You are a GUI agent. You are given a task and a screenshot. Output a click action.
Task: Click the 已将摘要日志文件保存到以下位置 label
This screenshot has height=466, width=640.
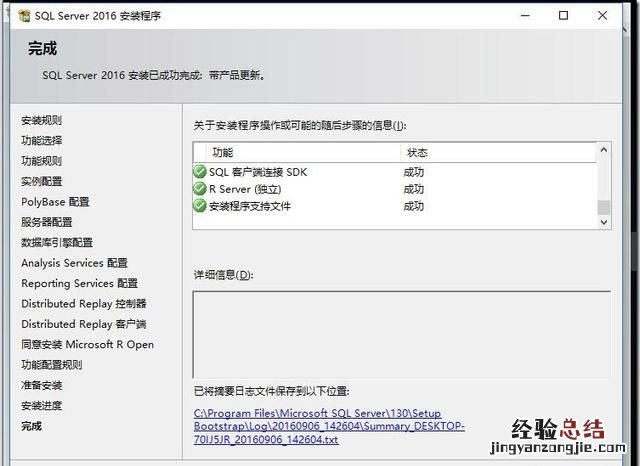(271, 391)
